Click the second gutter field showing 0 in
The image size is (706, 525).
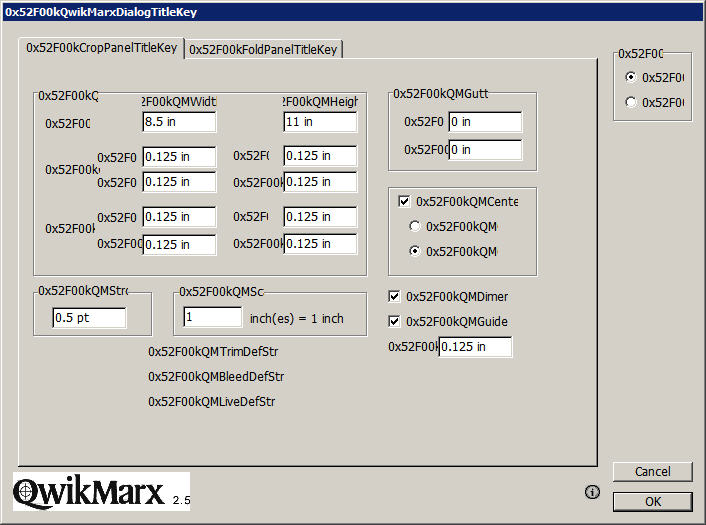(485, 149)
